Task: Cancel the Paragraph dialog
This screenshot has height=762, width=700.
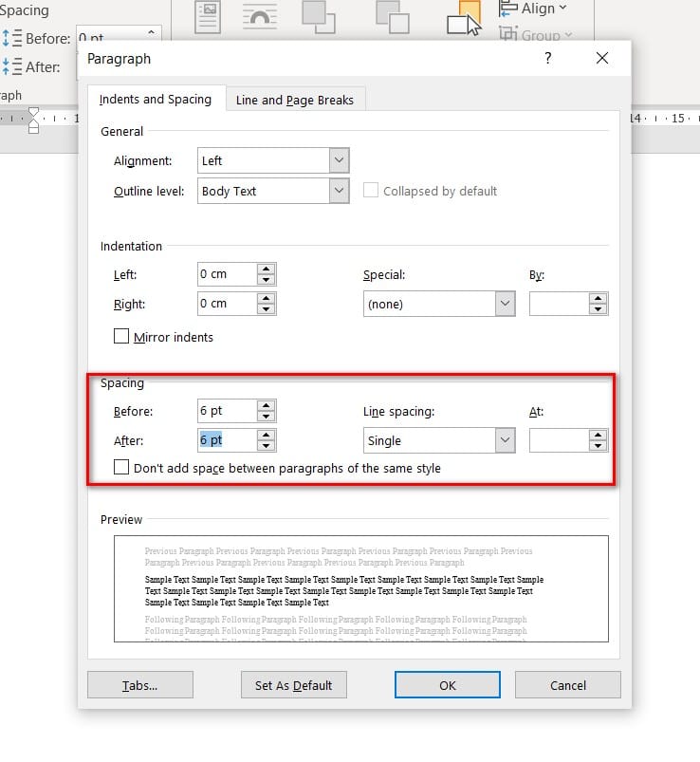Action: pos(568,685)
